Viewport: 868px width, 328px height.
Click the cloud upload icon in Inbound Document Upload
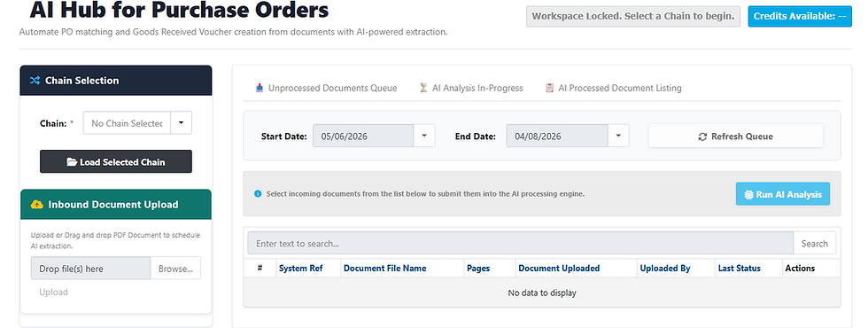point(37,205)
